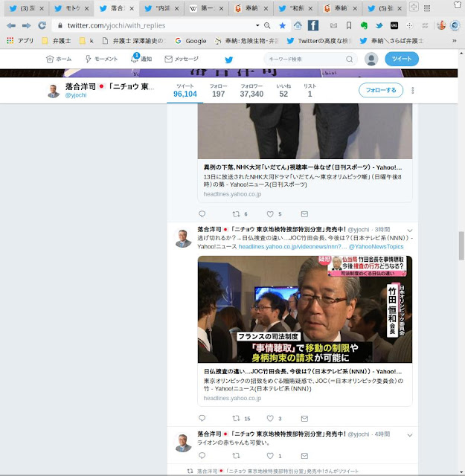Retweet the JOC Takeda tweet with 15 retweets

(x=236, y=418)
